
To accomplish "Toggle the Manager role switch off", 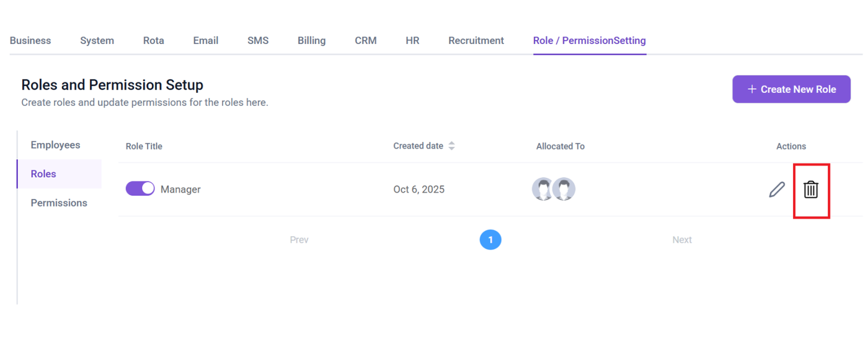I will point(140,189).
